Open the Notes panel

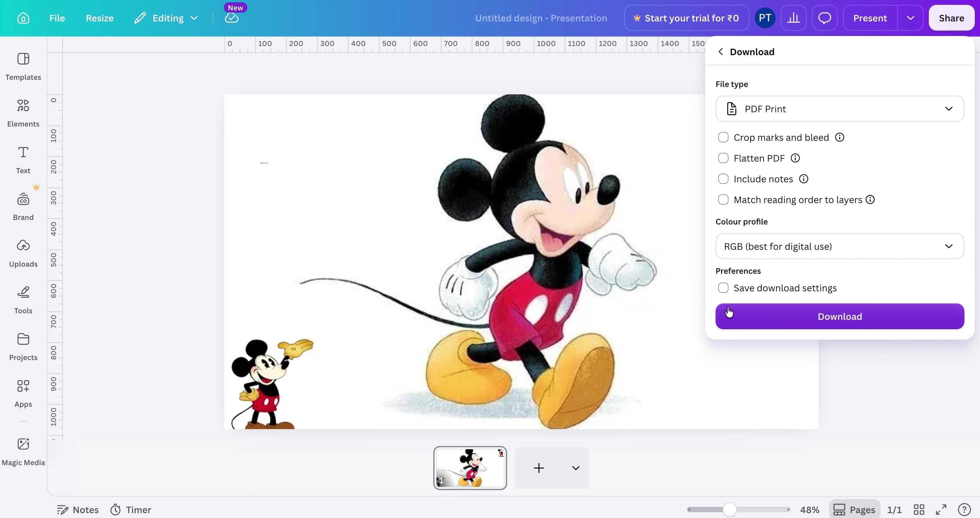coord(77,510)
